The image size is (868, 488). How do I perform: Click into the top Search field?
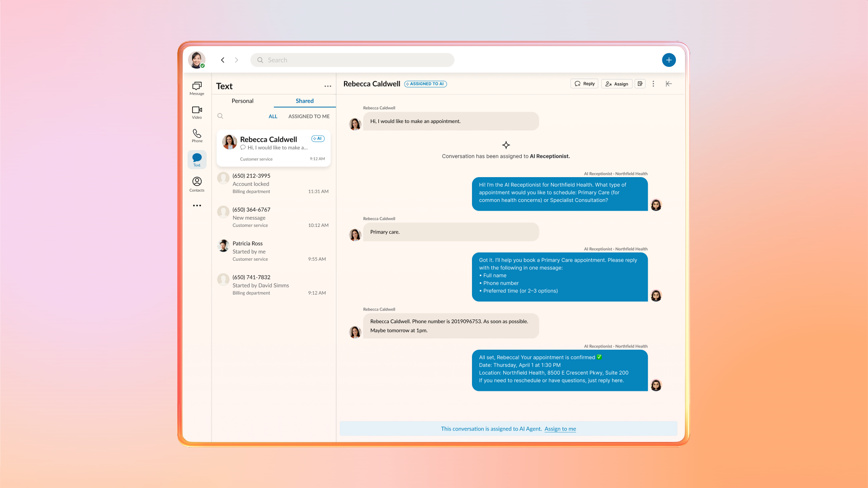tap(353, 60)
